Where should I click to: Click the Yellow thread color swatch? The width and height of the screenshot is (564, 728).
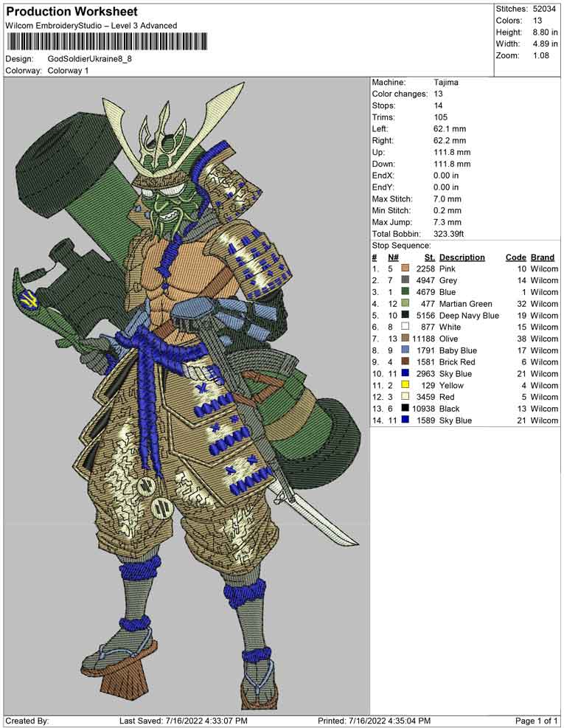[405, 385]
